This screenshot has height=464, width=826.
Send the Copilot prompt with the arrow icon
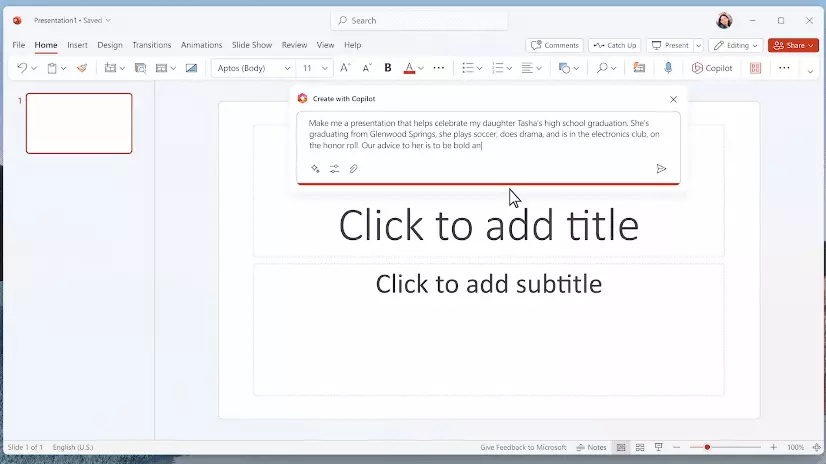click(x=661, y=169)
